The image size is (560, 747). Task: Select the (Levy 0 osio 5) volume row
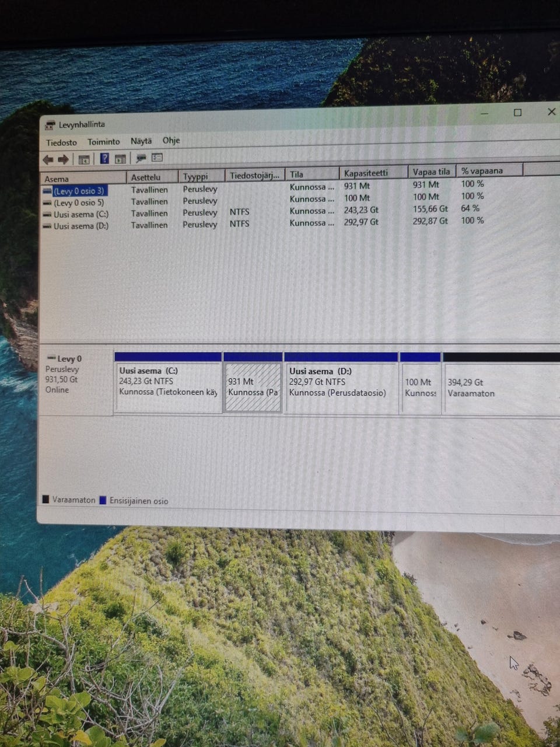(262, 200)
